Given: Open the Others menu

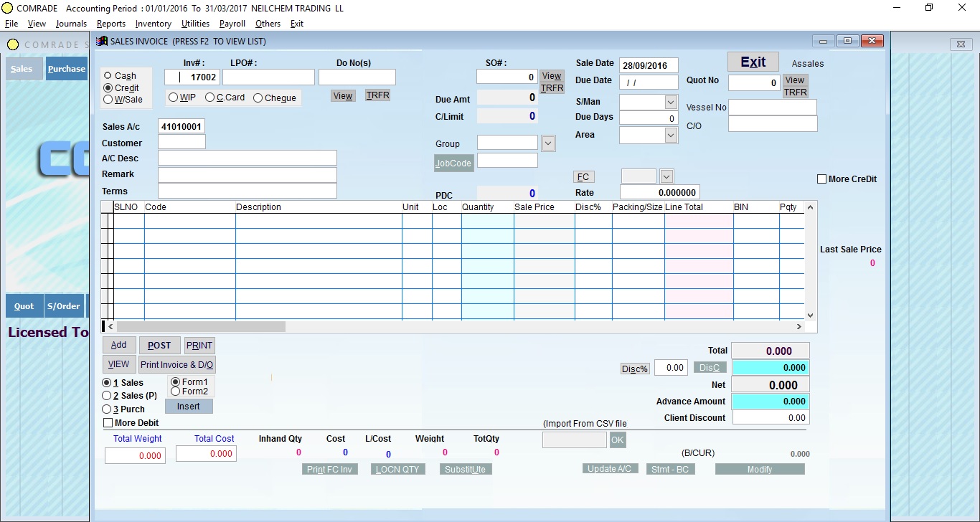Looking at the screenshot, I should point(268,24).
